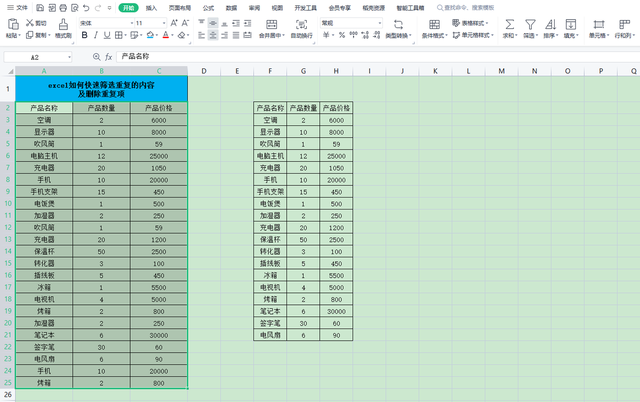Screen dimensions: 640x402
Task: Open the Table Style (表格样式) dropdown
Action: point(470,23)
